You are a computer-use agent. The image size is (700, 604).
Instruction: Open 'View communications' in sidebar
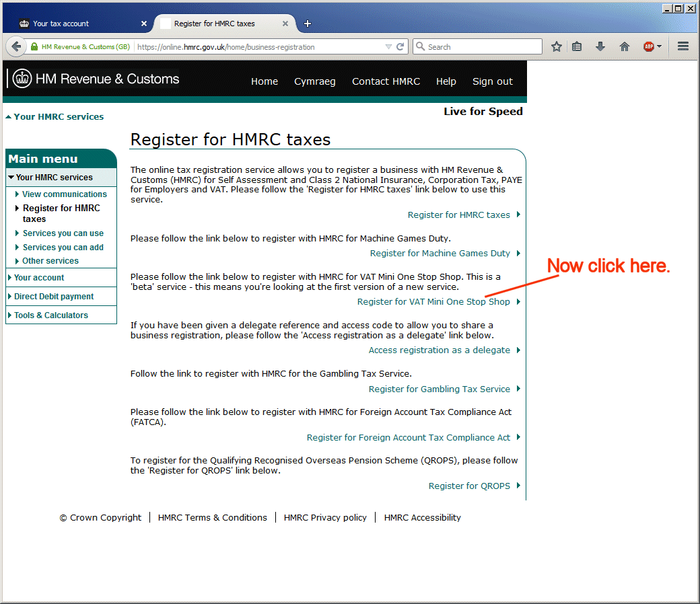(x=65, y=194)
